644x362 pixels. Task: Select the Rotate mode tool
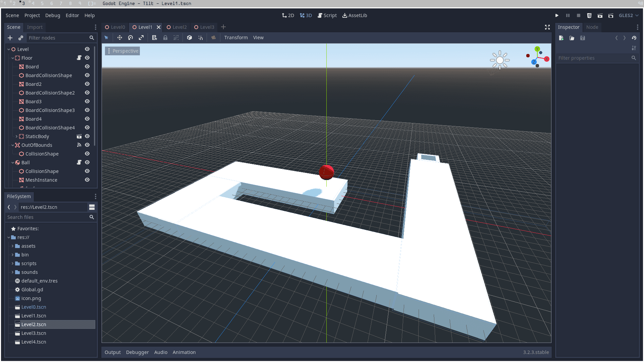(x=130, y=38)
